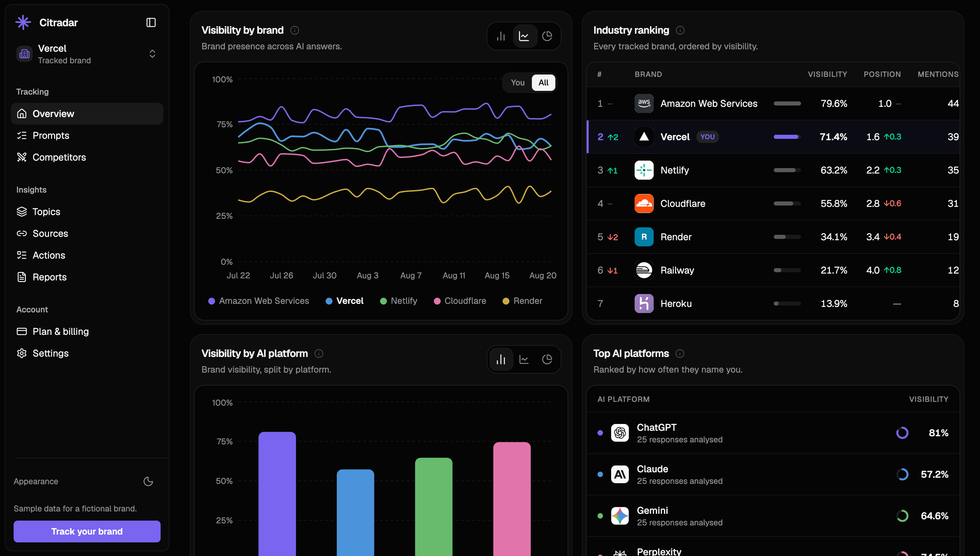Show info for Visibility by brand

click(295, 30)
